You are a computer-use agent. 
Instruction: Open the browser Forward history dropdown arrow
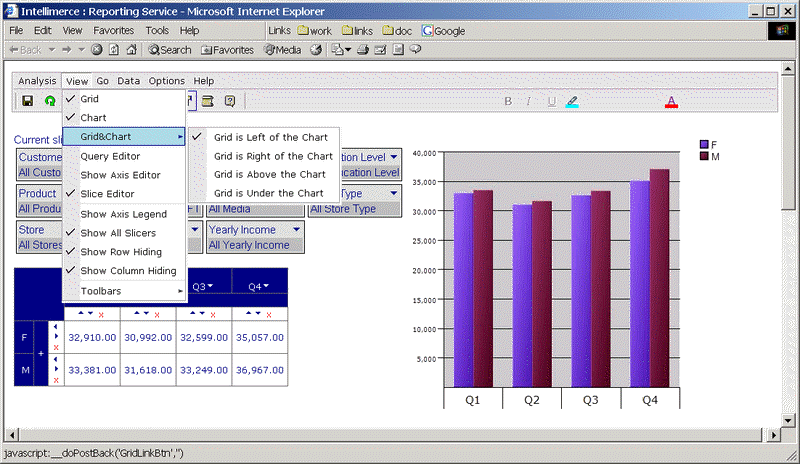point(81,50)
